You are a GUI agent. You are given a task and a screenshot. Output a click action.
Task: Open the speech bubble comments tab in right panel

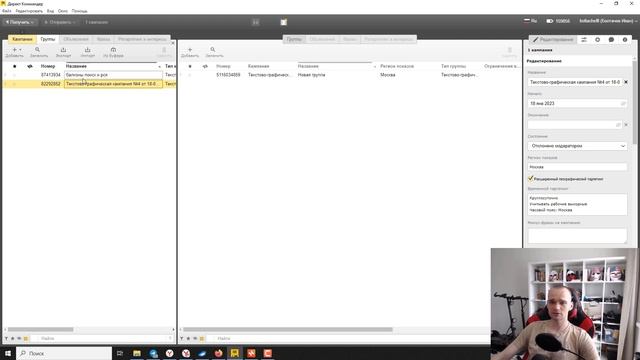[611, 40]
